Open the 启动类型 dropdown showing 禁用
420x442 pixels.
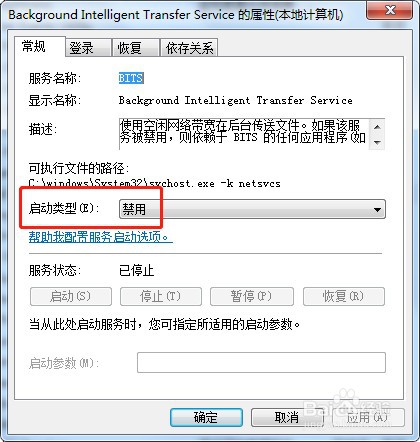click(x=252, y=209)
